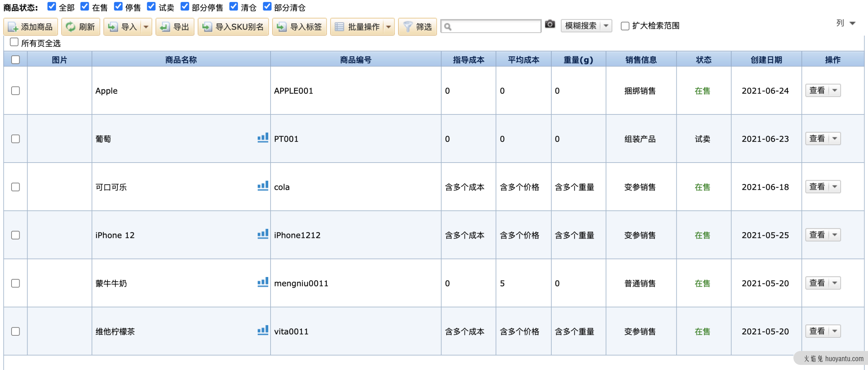Toggle the 全部 status checkbox
The width and height of the screenshot is (868, 370).
(52, 6)
